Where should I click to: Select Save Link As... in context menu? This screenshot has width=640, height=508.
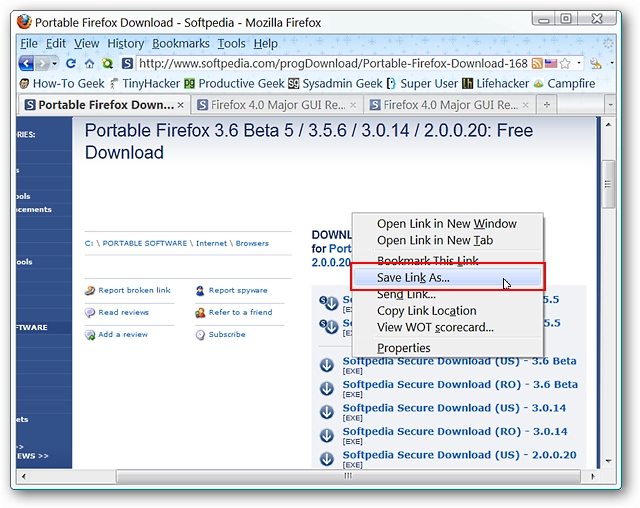[x=447, y=277]
